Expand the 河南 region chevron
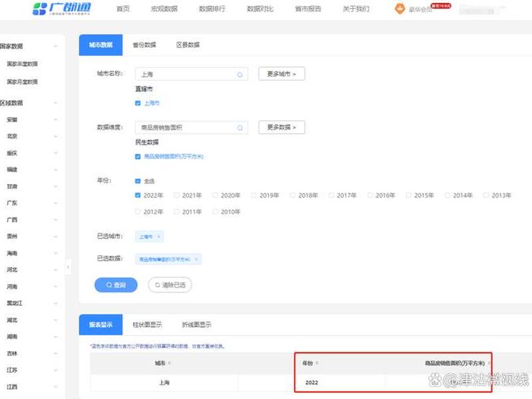532x399 pixels. (x=56, y=287)
